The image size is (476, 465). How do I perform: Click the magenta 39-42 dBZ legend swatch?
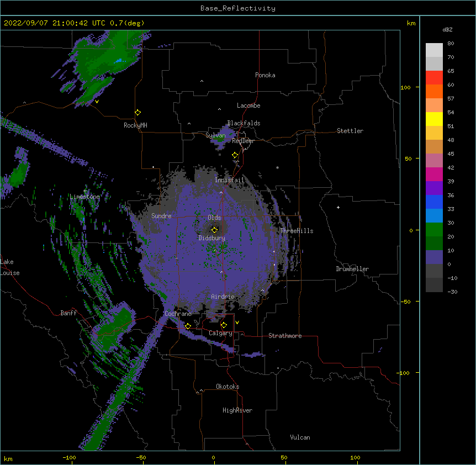click(x=434, y=174)
